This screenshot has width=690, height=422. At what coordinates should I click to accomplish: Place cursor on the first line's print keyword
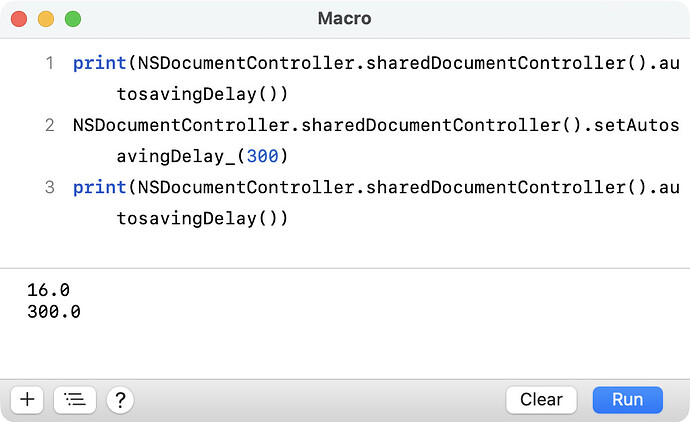point(93,64)
